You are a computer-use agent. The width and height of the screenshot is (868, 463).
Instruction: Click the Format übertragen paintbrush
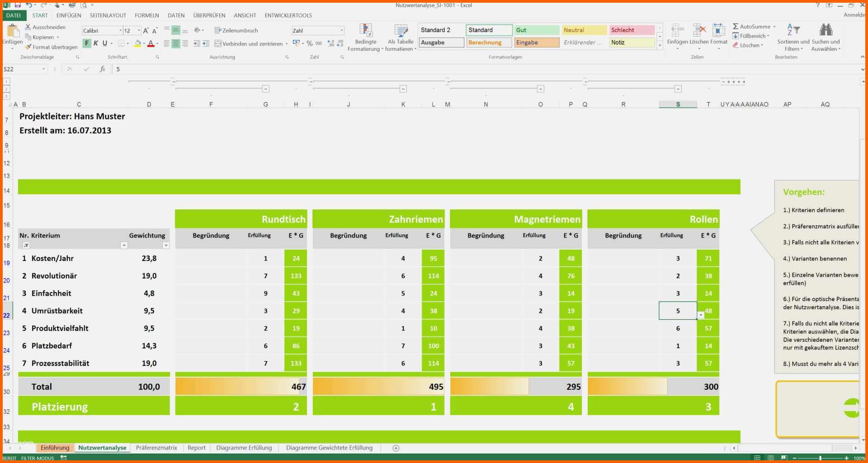(x=28, y=47)
